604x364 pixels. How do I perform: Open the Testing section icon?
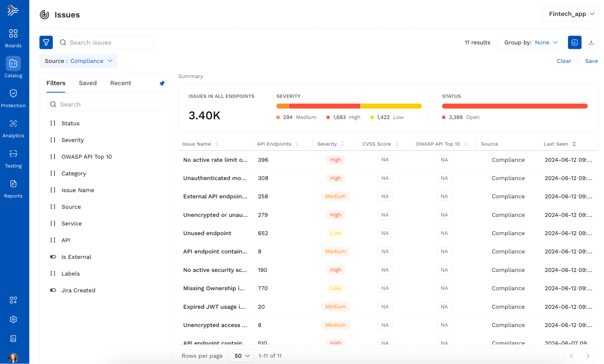click(13, 154)
